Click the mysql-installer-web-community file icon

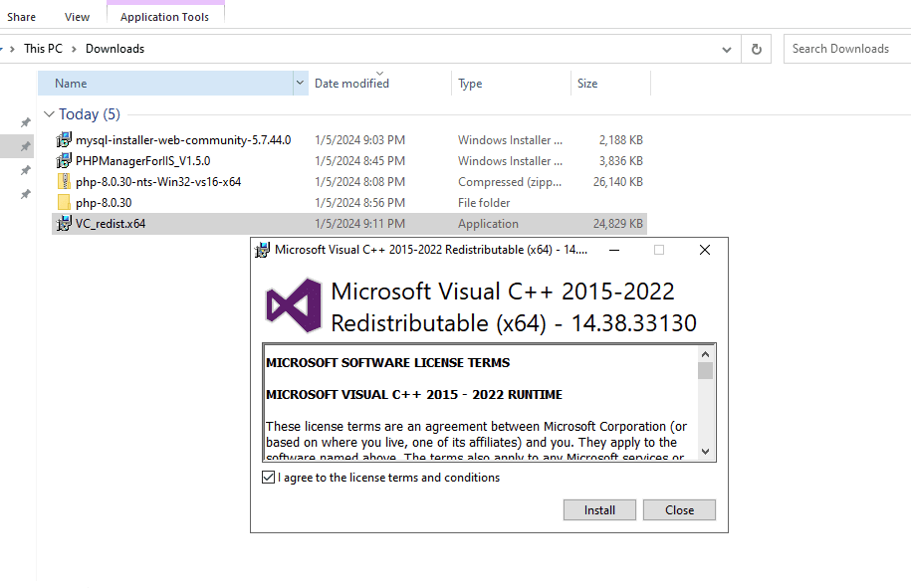tap(64, 140)
